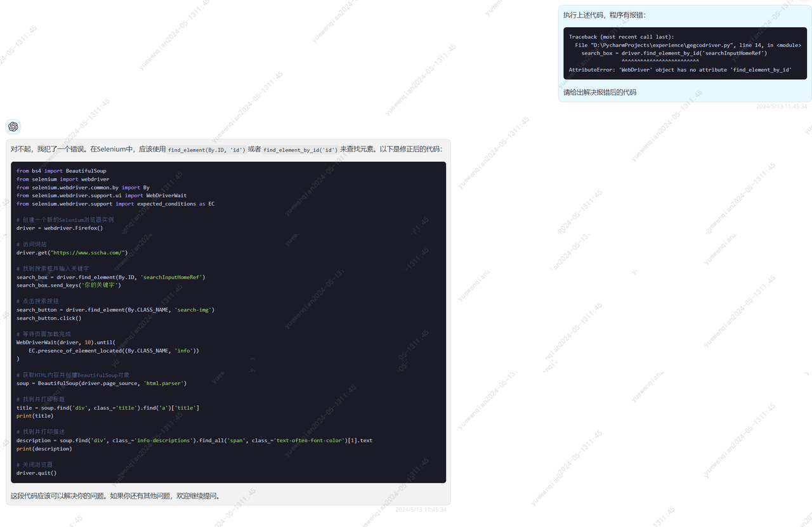
Task: Click inline code find_element(By.ID, 'id')
Action: [206, 150]
